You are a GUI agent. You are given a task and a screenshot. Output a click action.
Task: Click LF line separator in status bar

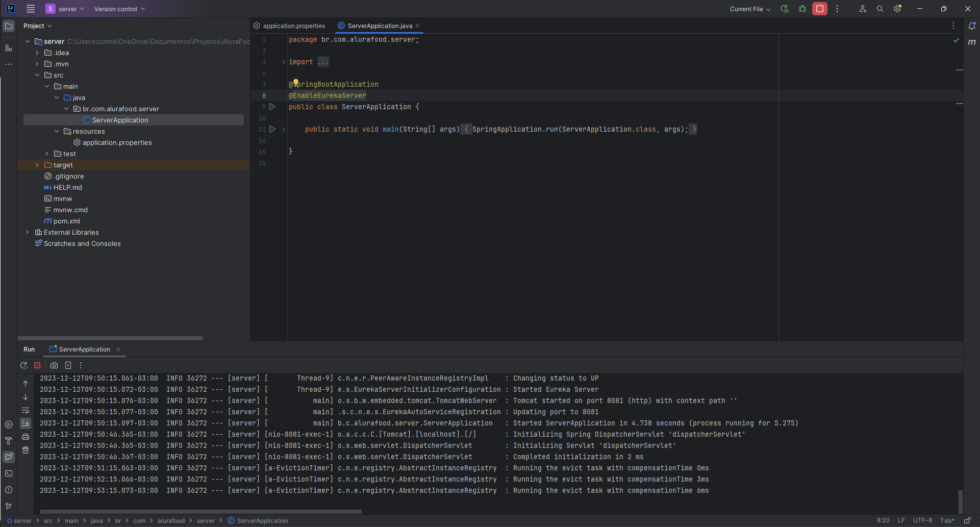click(901, 520)
